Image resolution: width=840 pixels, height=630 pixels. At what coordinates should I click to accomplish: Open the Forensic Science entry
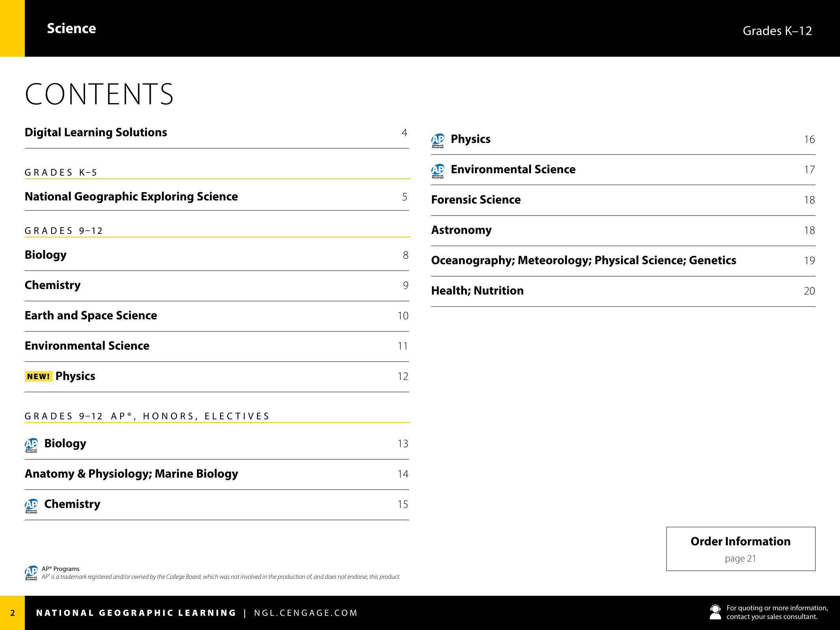tap(476, 200)
